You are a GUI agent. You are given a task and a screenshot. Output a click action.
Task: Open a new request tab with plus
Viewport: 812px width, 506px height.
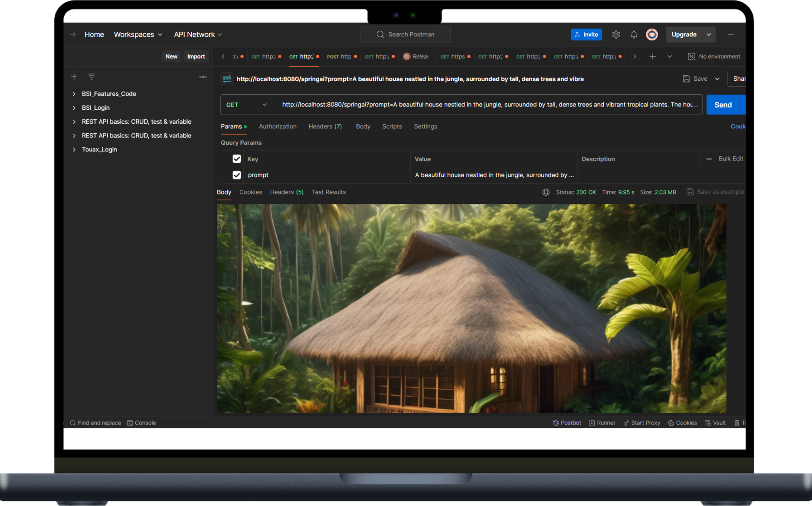(x=652, y=56)
